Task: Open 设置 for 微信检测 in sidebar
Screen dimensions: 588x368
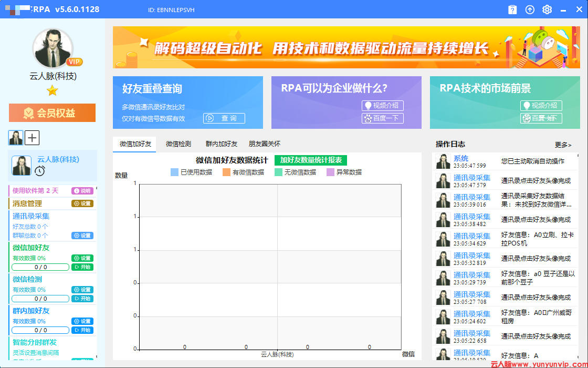Action: pos(82,290)
